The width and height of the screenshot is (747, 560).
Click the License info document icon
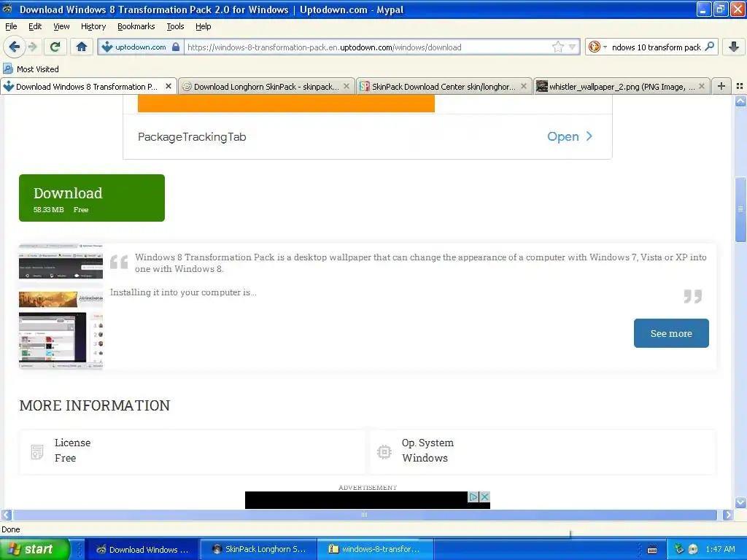coord(36,451)
